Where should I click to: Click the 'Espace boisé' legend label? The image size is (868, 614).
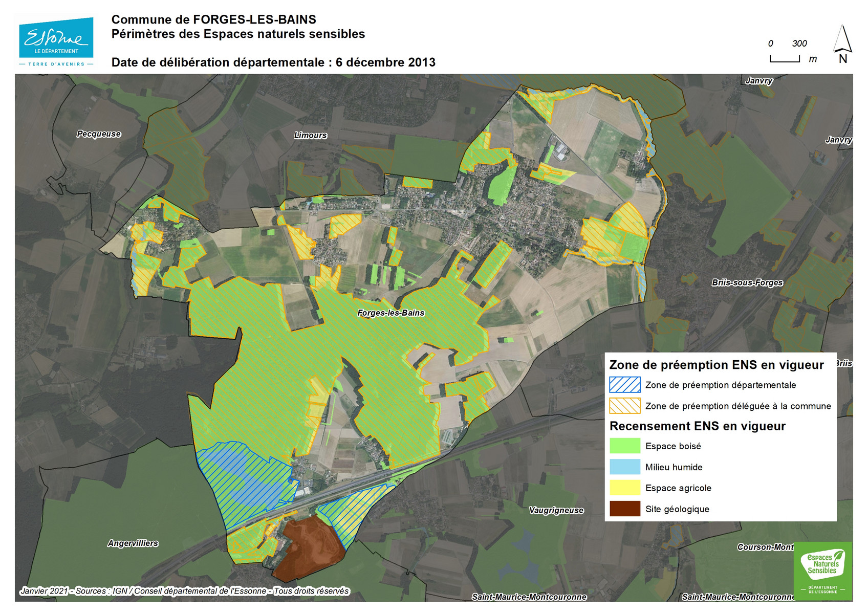[673, 446]
